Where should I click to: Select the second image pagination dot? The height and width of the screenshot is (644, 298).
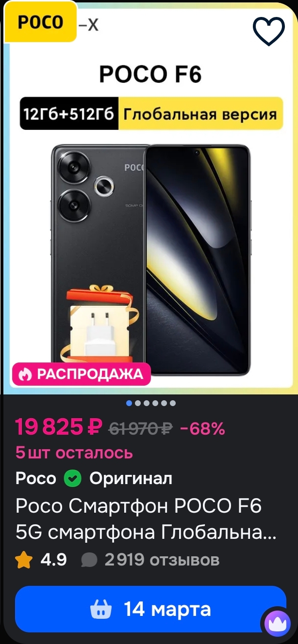[138, 403]
